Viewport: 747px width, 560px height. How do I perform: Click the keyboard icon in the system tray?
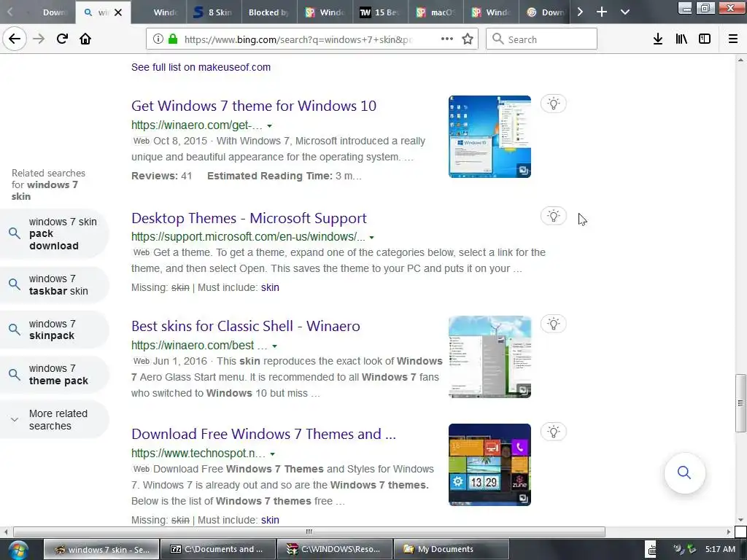[x=651, y=549]
